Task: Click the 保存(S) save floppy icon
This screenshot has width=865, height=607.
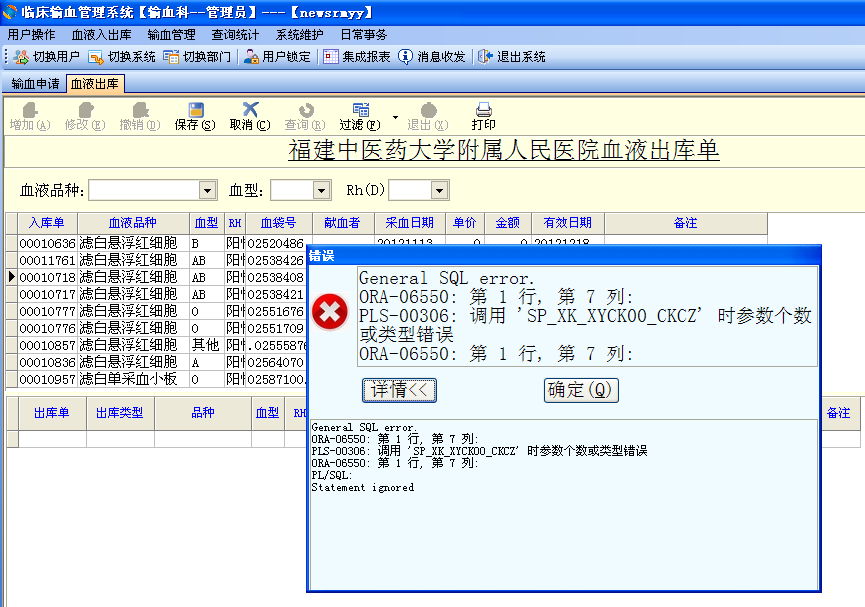Action: [x=195, y=109]
